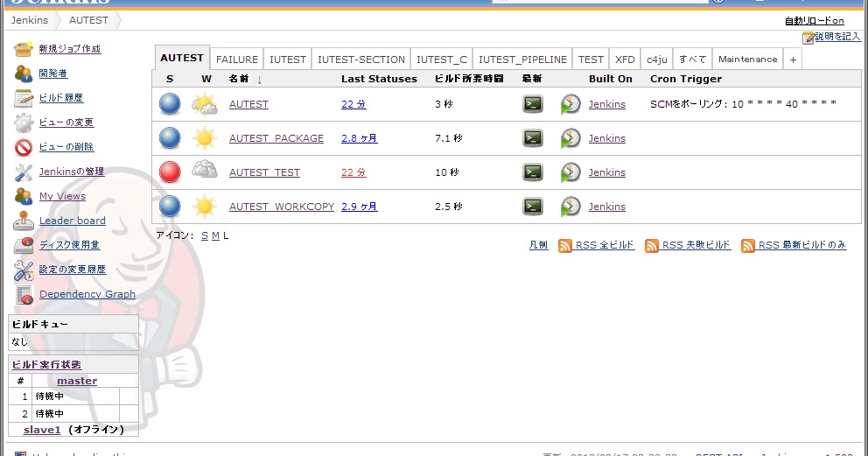Viewport: 868px width, 456px height.
Task: Switch to the FAILURE tab
Action: pyautogui.click(x=237, y=60)
